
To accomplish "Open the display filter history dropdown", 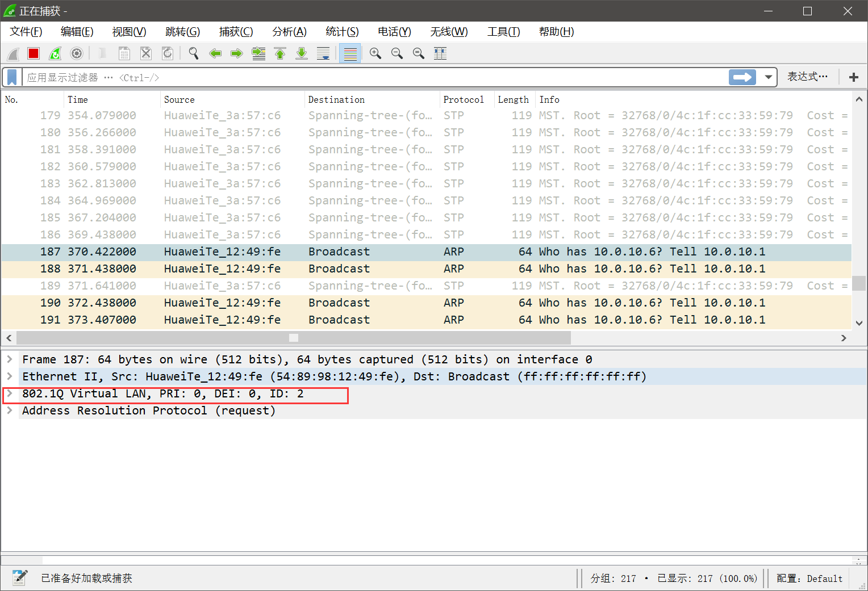I will (769, 77).
